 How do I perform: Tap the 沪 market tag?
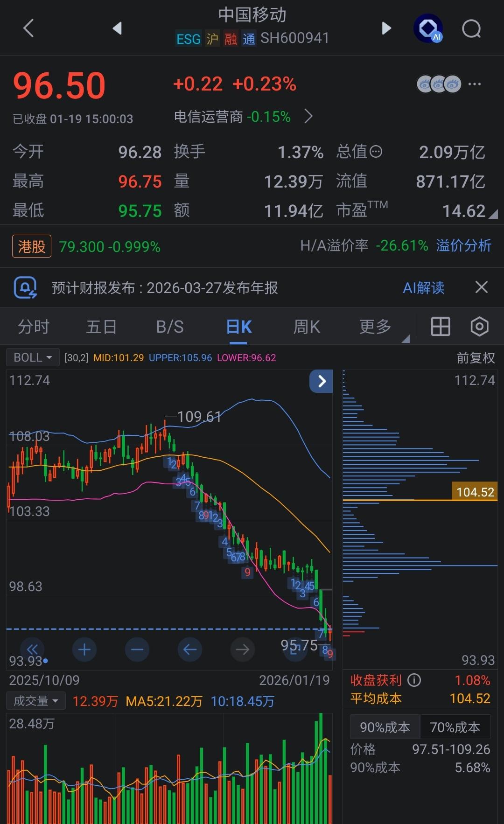(212, 39)
